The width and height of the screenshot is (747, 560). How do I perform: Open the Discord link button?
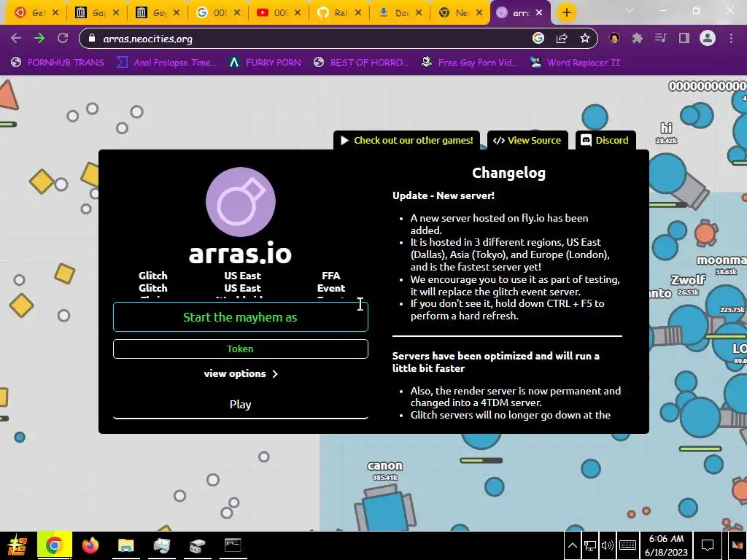[x=605, y=141]
